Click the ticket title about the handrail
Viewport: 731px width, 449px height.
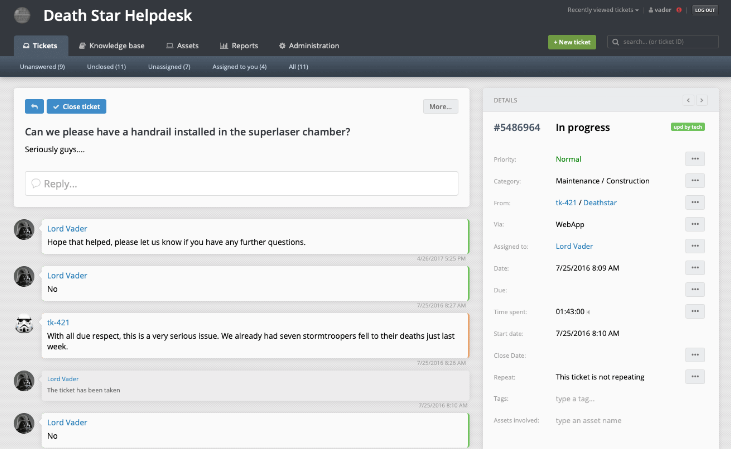click(187, 132)
